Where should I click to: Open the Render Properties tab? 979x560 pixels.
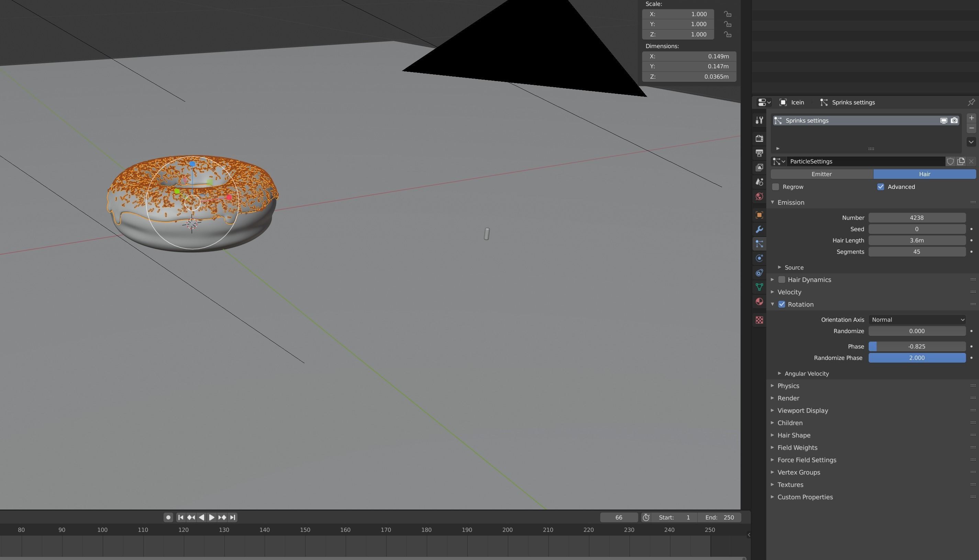759,138
